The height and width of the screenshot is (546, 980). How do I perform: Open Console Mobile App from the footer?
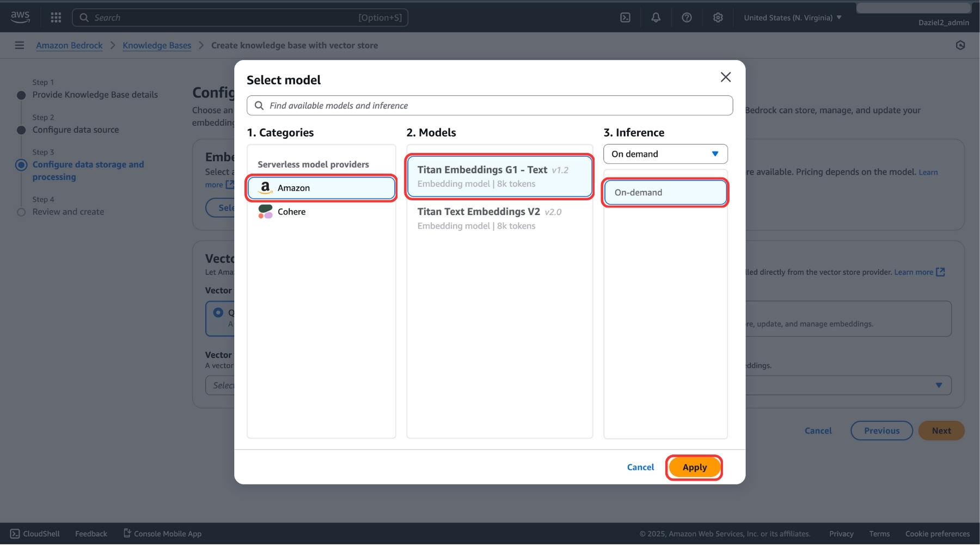162,533
